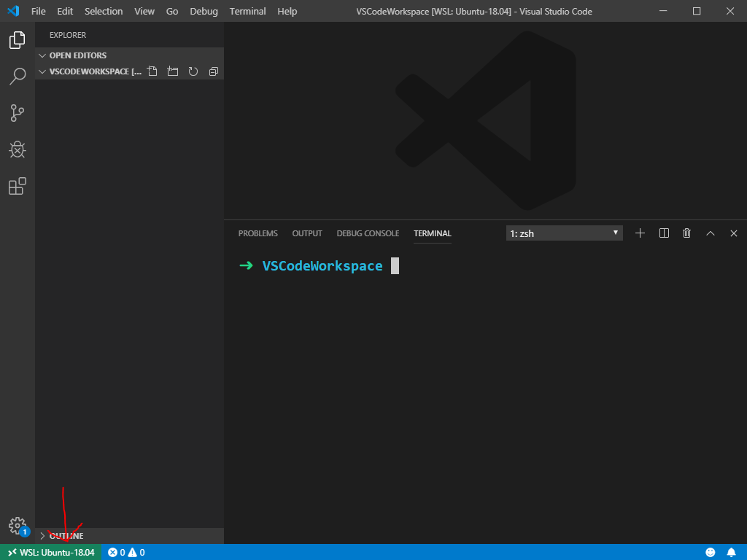747x560 pixels.
Task: Split the terminal pane
Action: (x=664, y=233)
